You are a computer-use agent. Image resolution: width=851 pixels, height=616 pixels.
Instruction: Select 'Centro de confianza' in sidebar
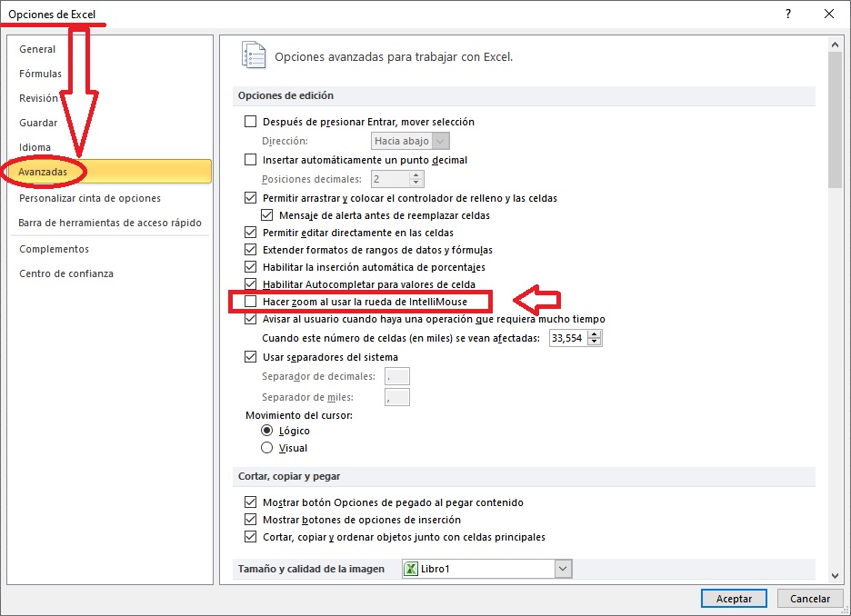click(x=66, y=273)
